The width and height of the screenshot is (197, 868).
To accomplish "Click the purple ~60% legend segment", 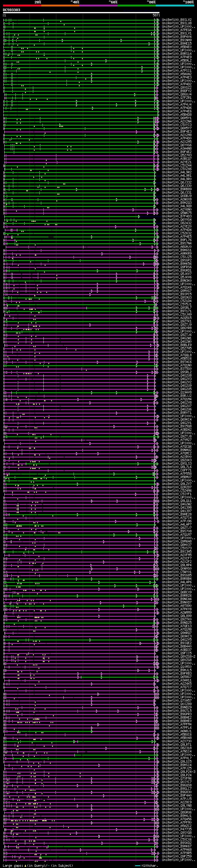I will (98, 6).
